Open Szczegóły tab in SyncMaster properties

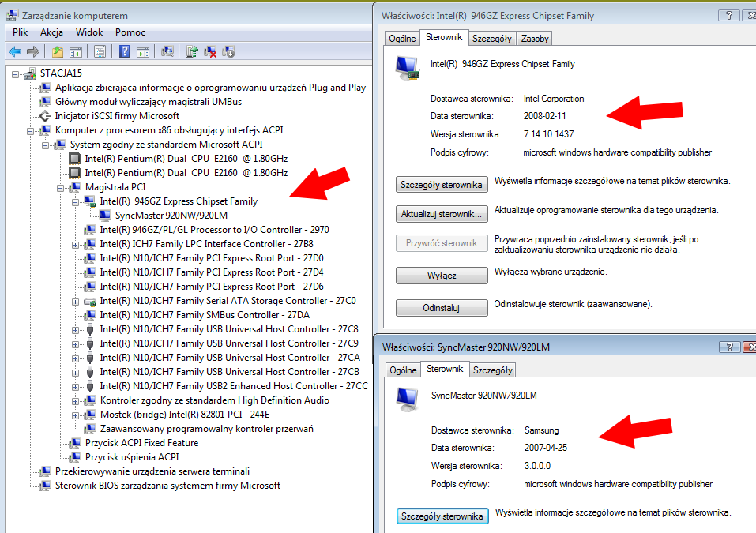(x=492, y=370)
